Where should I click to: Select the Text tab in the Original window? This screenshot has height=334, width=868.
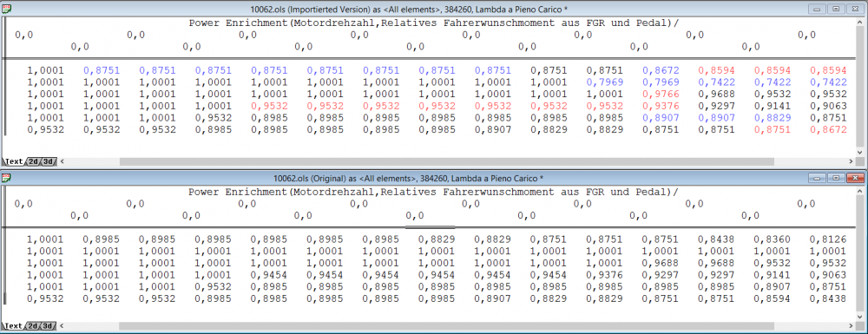point(14,325)
